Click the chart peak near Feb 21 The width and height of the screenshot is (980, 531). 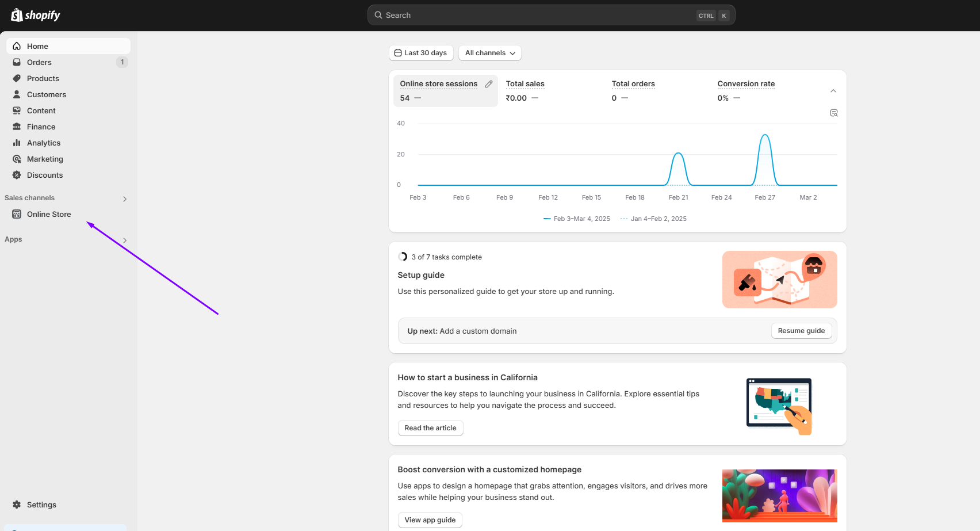point(679,154)
